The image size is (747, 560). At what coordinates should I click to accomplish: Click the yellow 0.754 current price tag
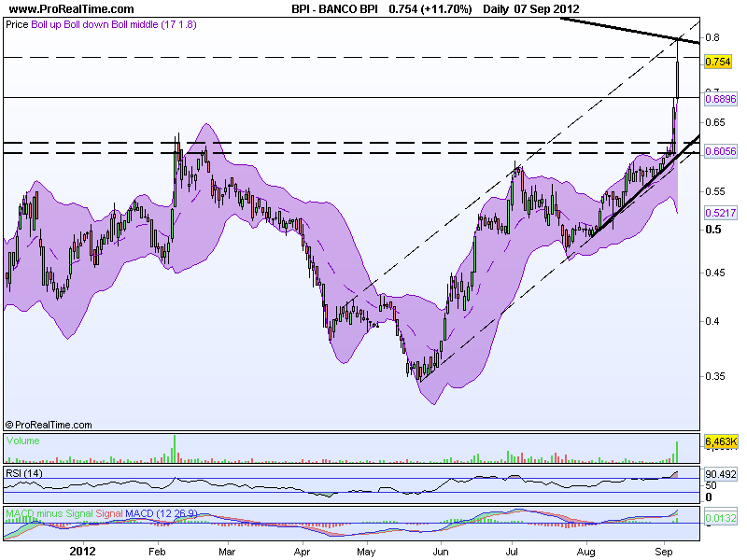point(718,62)
